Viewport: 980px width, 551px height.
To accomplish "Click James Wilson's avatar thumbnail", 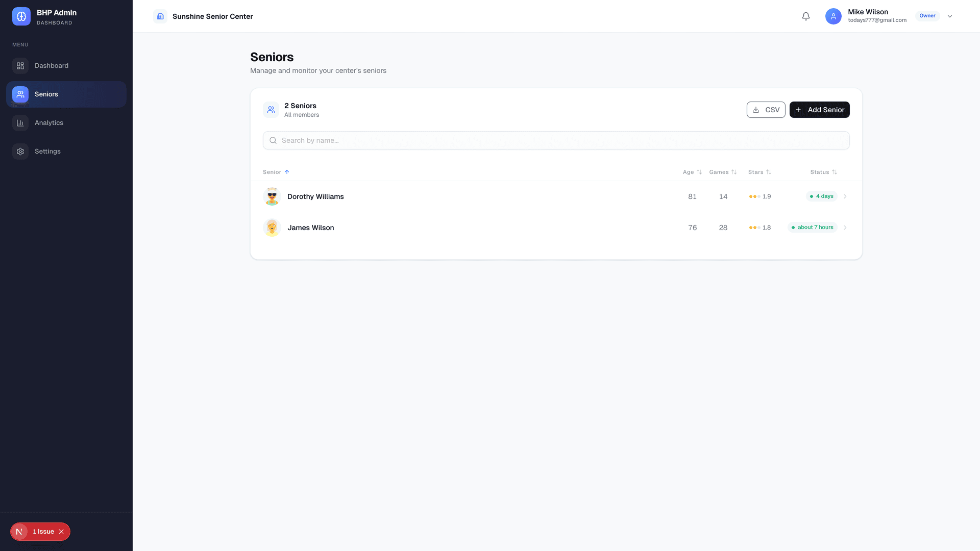I will (x=272, y=228).
